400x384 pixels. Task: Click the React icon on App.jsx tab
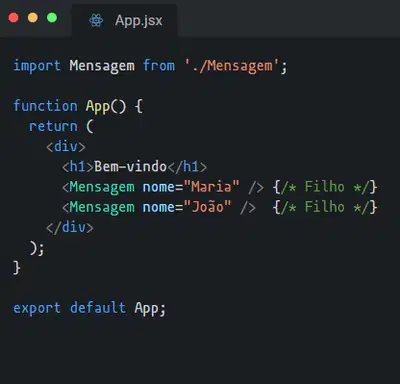point(96,21)
